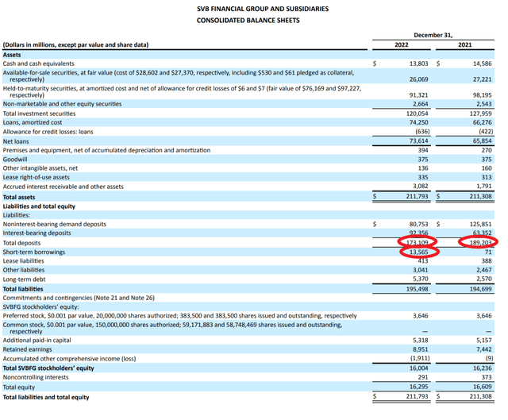Click the 'SVB FINANCIAL GROUP AND SUBSIDIARIES' title

(263, 9)
